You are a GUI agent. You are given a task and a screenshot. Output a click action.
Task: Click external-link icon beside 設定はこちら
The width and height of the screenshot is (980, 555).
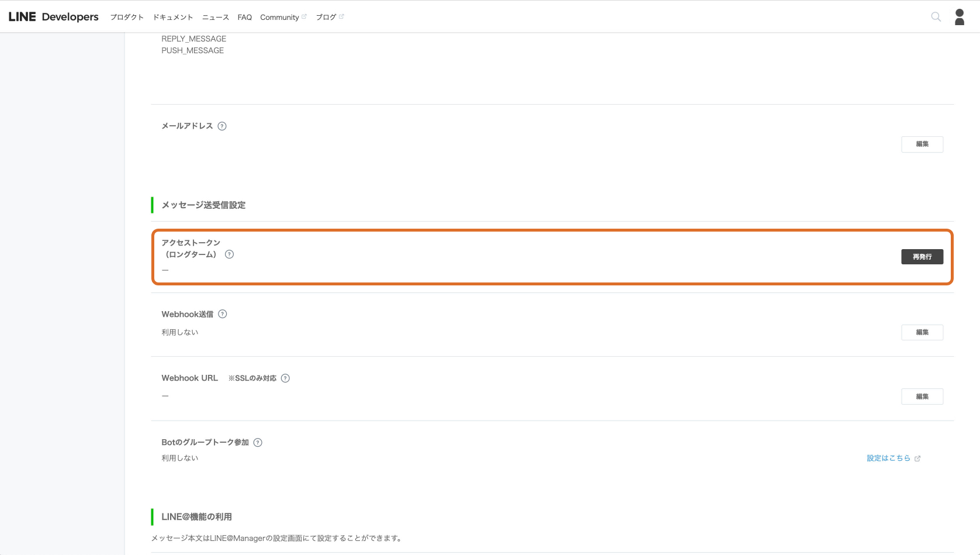click(917, 459)
